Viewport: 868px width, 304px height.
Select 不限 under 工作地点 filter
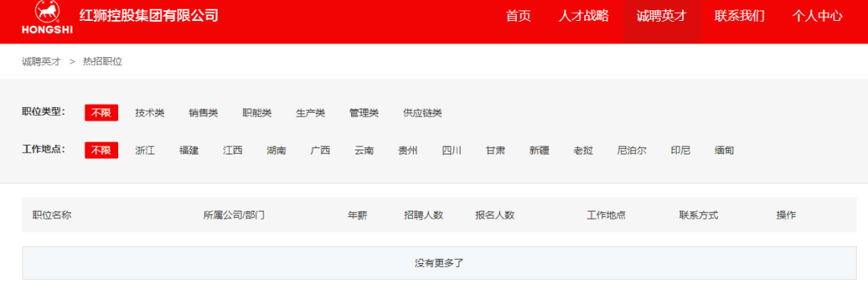point(101,150)
